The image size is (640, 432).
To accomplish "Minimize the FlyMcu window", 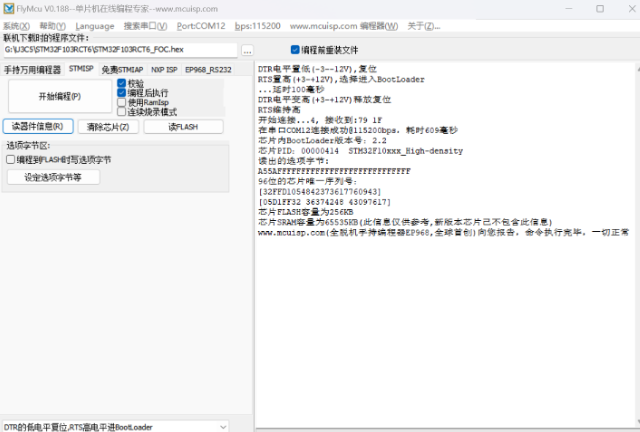I will (x=569, y=9).
